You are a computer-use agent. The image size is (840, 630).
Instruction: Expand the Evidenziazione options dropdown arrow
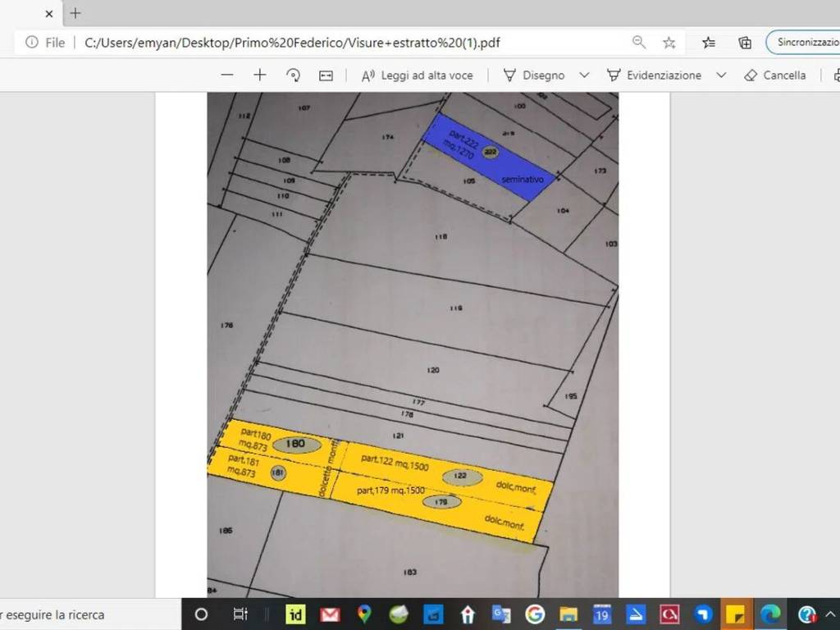tap(721, 75)
